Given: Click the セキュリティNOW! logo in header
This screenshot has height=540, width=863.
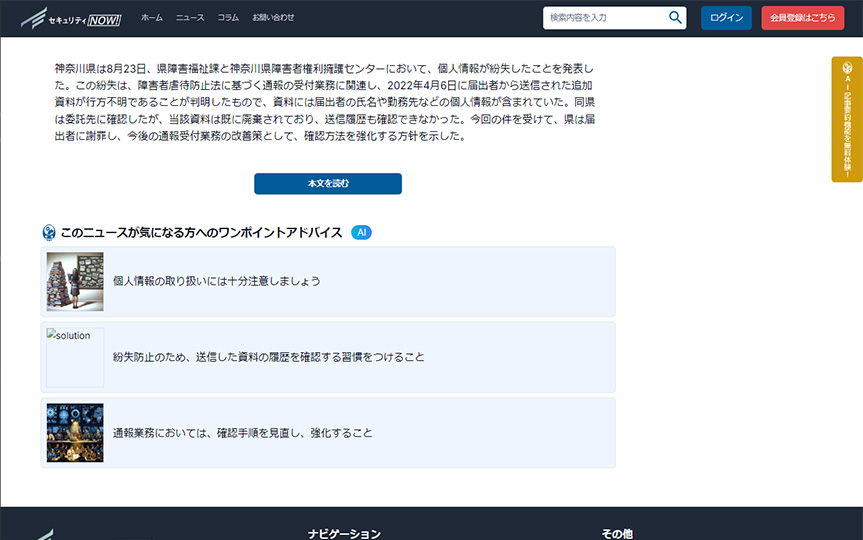Looking at the screenshot, I should pos(70,18).
